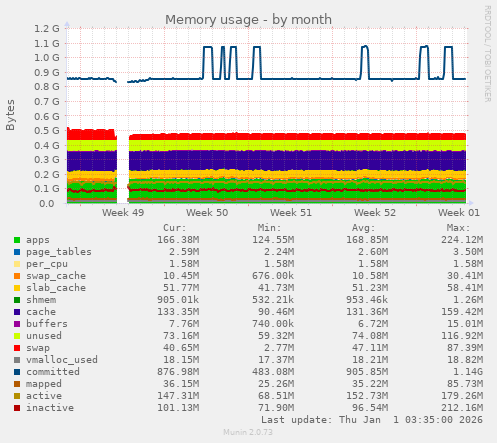Click the blue page_tables legend swatch
This screenshot has height=443, width=497.
17,252
